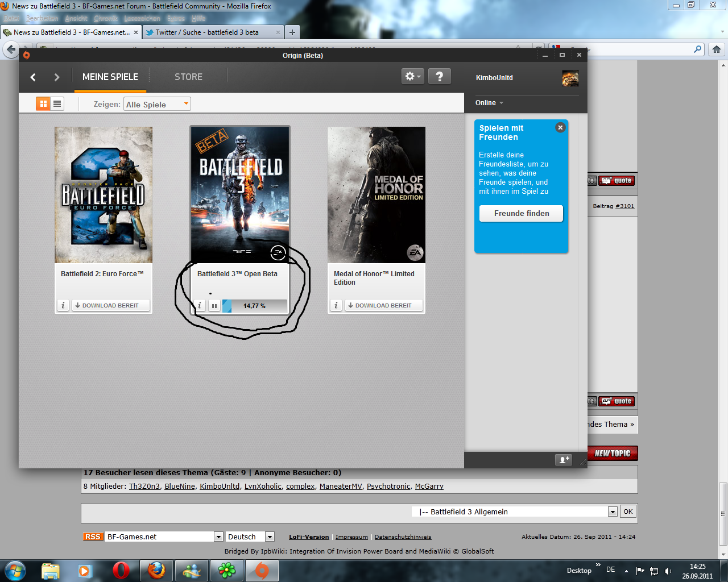Pause the Battlefield 3 Open Beta download
Screen dimensions: 728x582
214,306
